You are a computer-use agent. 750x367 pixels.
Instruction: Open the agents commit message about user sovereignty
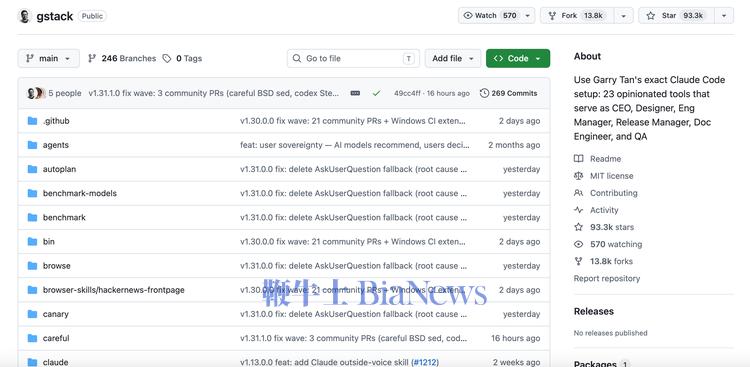point(354,145)
